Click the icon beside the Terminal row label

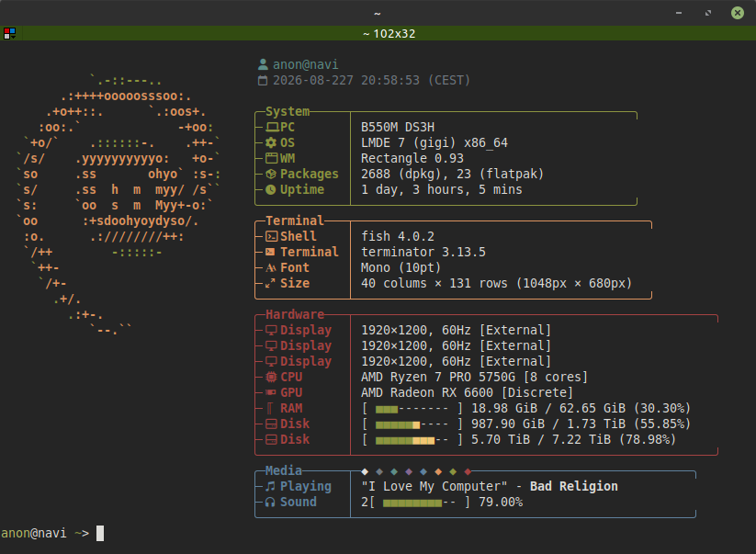click(270, 252)
